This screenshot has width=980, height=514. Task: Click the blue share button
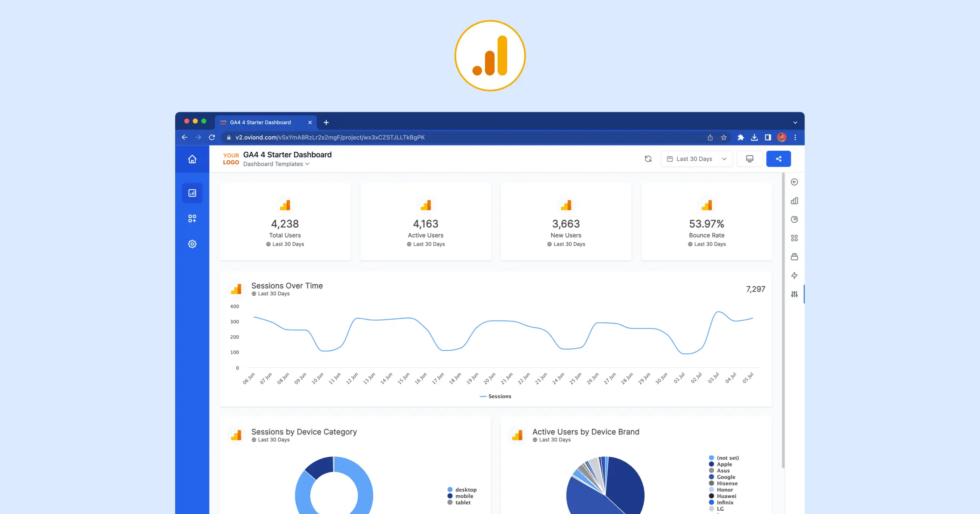tap(778, 159)
